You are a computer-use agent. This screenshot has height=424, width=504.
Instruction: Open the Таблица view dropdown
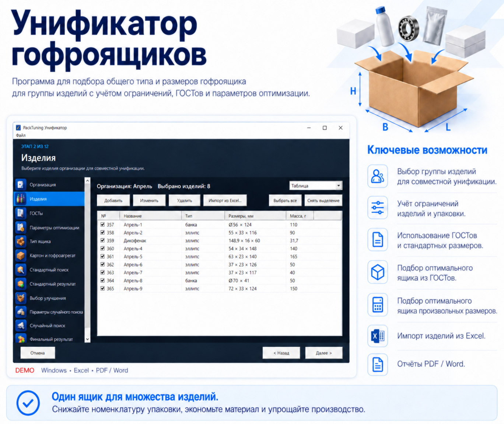click(315, 186)
